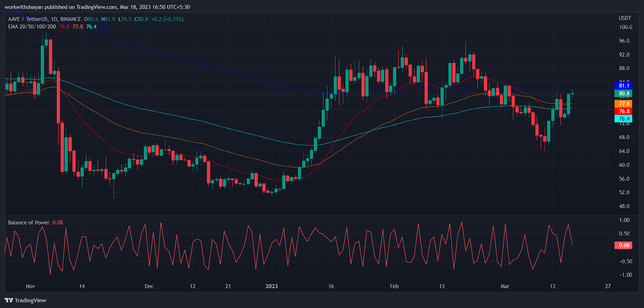
Task: Click the high price H81.9 in legend
Action: point(108,19)
